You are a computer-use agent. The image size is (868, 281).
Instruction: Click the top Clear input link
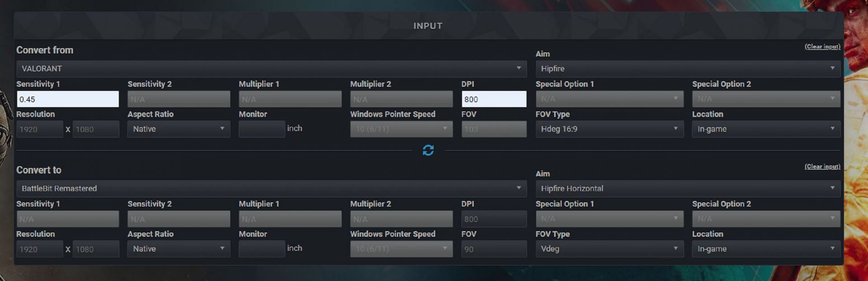pos(822,47)
